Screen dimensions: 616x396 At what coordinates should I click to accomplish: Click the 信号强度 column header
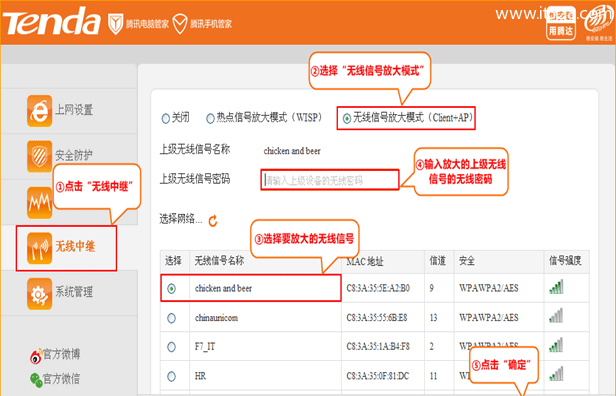[x=565, y=260]
